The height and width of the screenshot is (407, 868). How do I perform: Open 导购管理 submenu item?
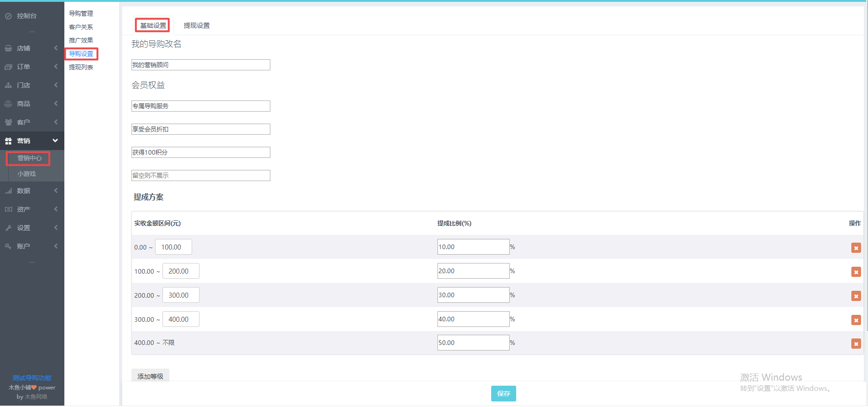pyautogui.click(x=81, y=13)
